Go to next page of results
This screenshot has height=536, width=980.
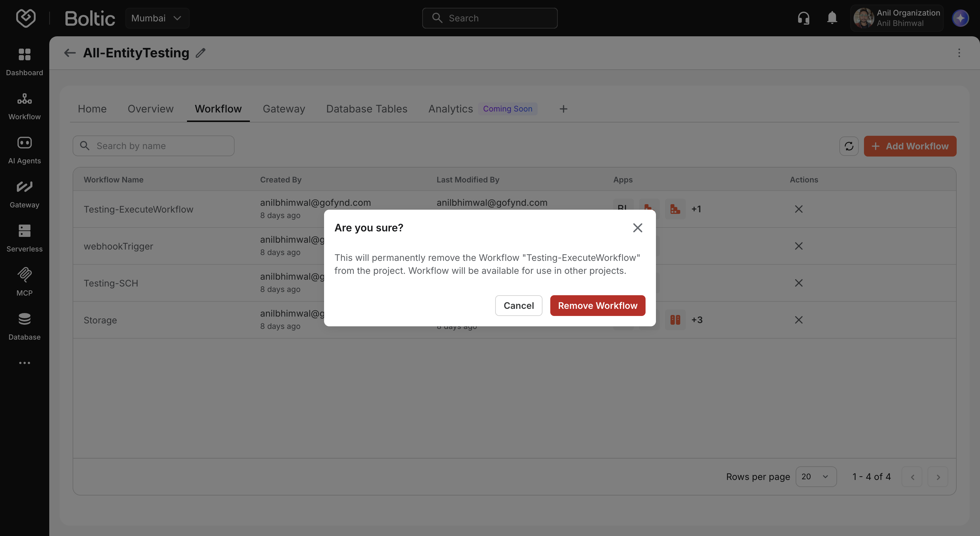pos(938,477)
